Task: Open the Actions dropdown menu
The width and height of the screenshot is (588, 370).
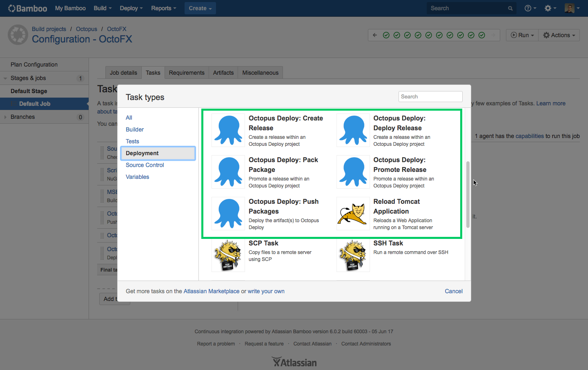Action: pyautogui.click(x=559, y=35)
